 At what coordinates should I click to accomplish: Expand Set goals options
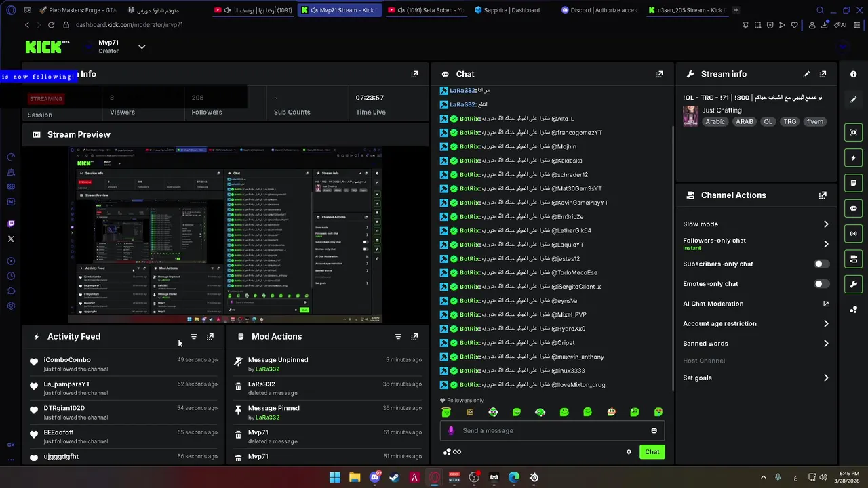825,378
